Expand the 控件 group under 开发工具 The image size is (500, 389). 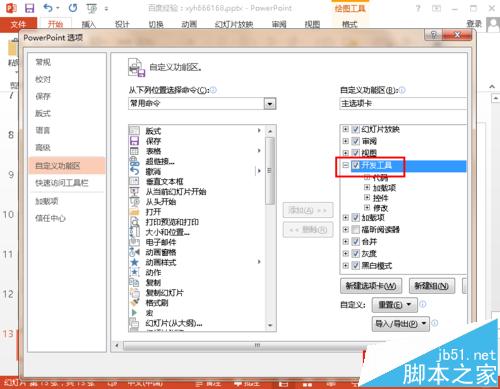pos(367,198)
